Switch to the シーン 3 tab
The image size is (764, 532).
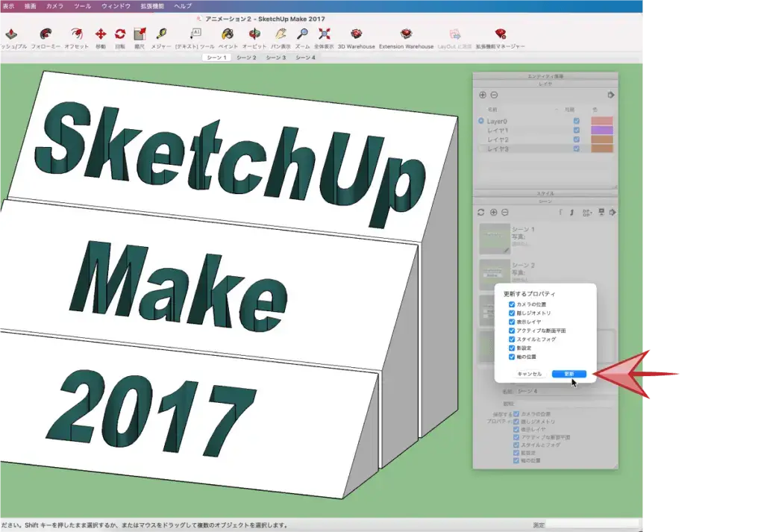tap(275, 57)
